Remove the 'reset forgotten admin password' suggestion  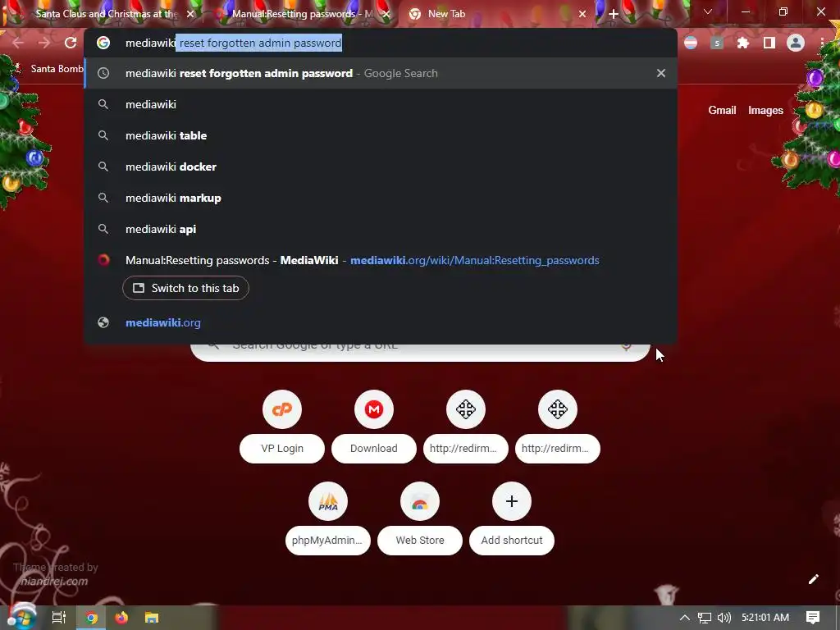point(661,73)
